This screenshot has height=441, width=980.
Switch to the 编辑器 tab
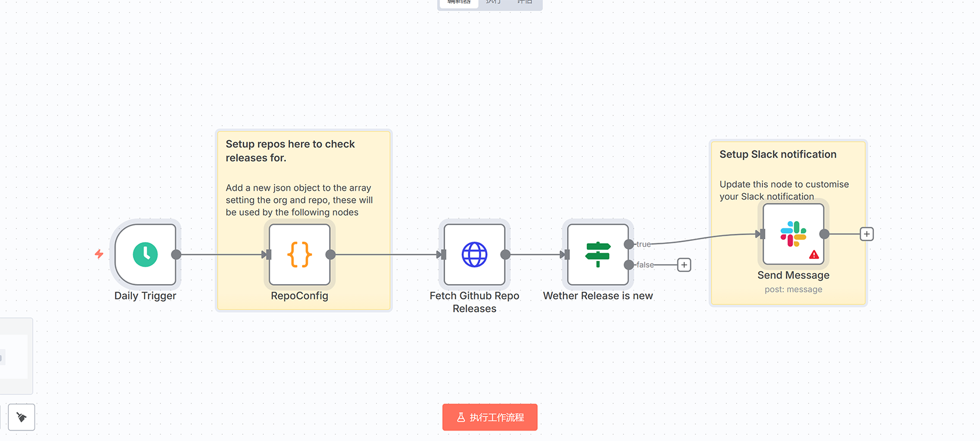(459, 2)
